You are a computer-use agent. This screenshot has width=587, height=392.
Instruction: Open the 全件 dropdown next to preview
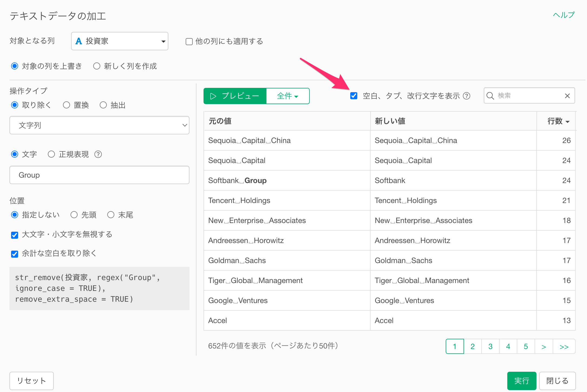click(288, 96)
